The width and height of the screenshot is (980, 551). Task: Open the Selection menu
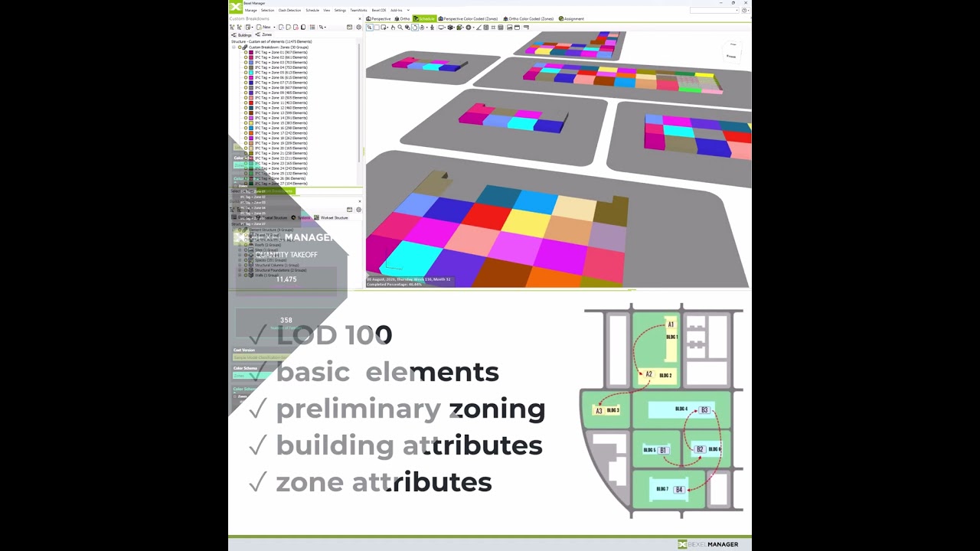click(x=267, y=10)
